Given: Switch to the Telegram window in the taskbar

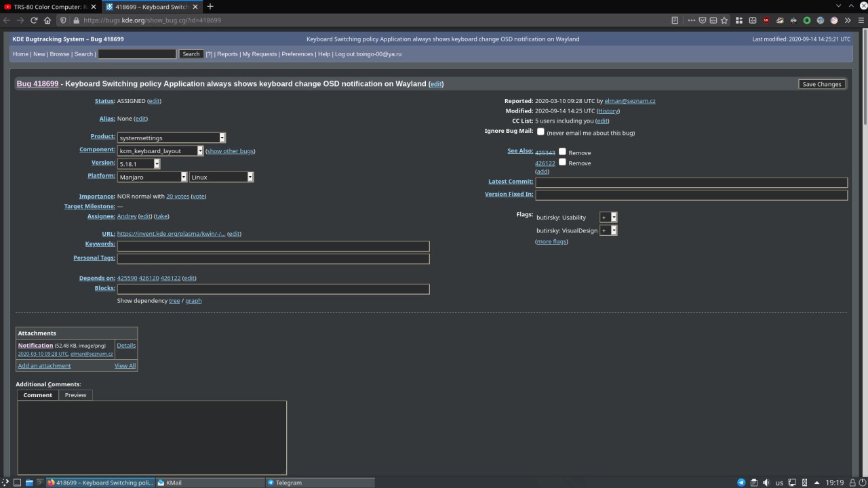Looking at the screenshot, I should [x=320, y=483].
